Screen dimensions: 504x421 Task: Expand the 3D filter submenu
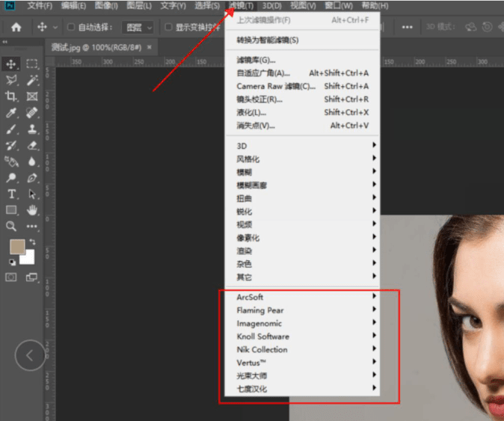[302, 146]
